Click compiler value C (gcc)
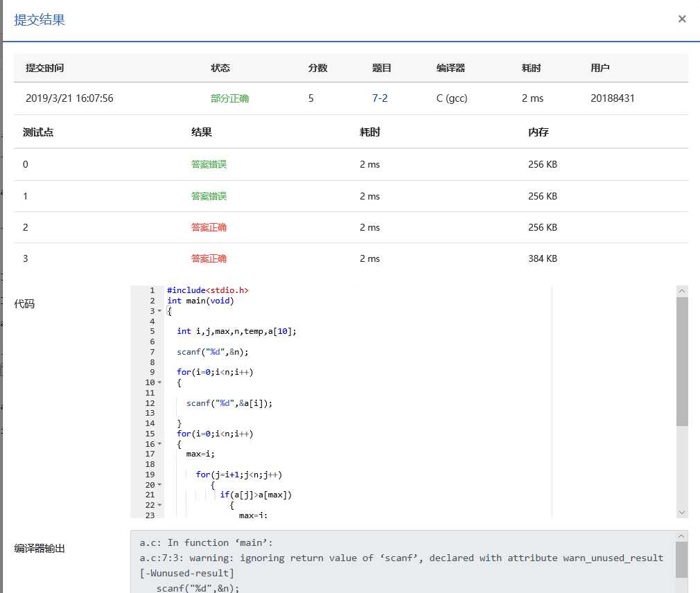Screen dimensions: 700x593 click(451, 98)
